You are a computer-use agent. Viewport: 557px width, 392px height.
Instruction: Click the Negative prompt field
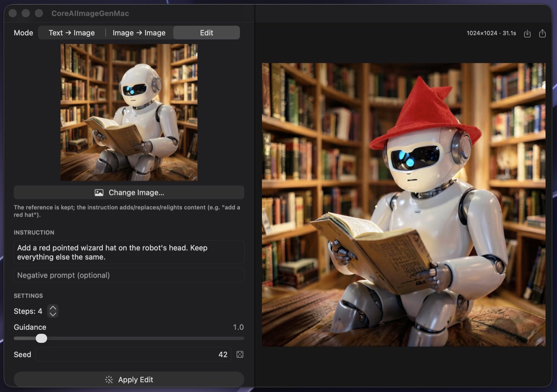coord(129,275)
